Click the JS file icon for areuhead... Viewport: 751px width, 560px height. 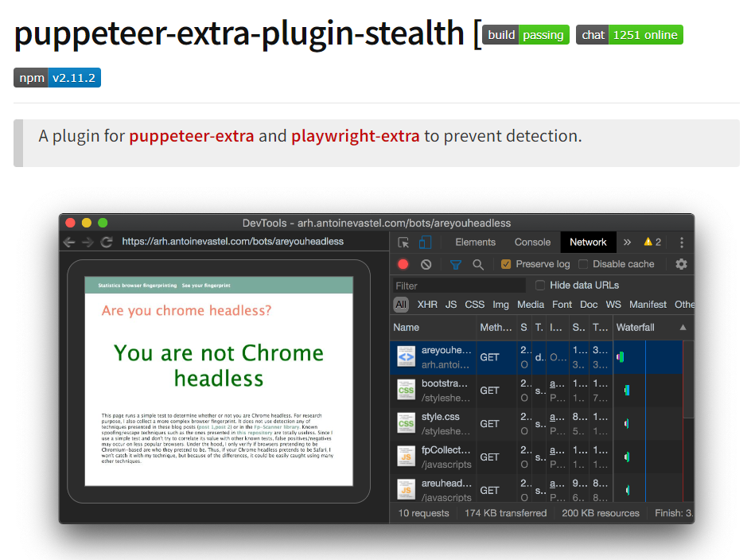click(407, 490)
